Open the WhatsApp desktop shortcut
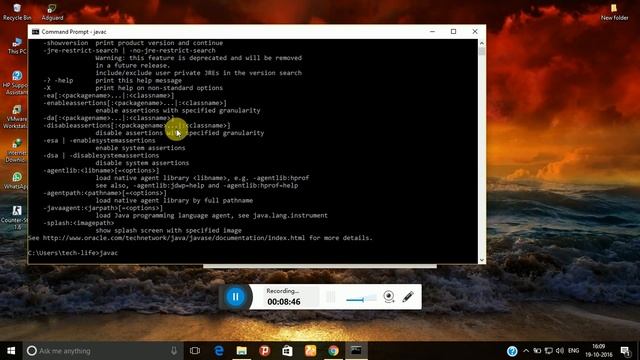This screenshot has height=360, width=640. pyautogui.click(x=16, y=180)
